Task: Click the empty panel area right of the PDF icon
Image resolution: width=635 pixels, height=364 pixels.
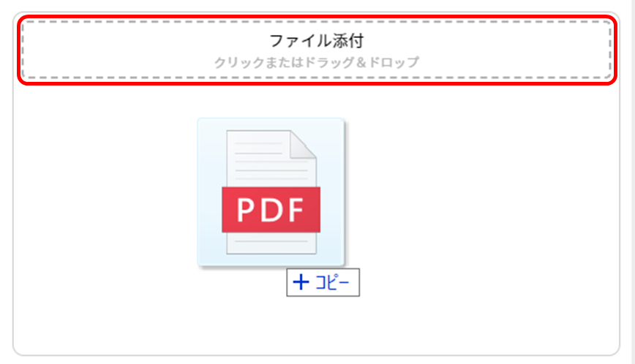Action: 482,192
